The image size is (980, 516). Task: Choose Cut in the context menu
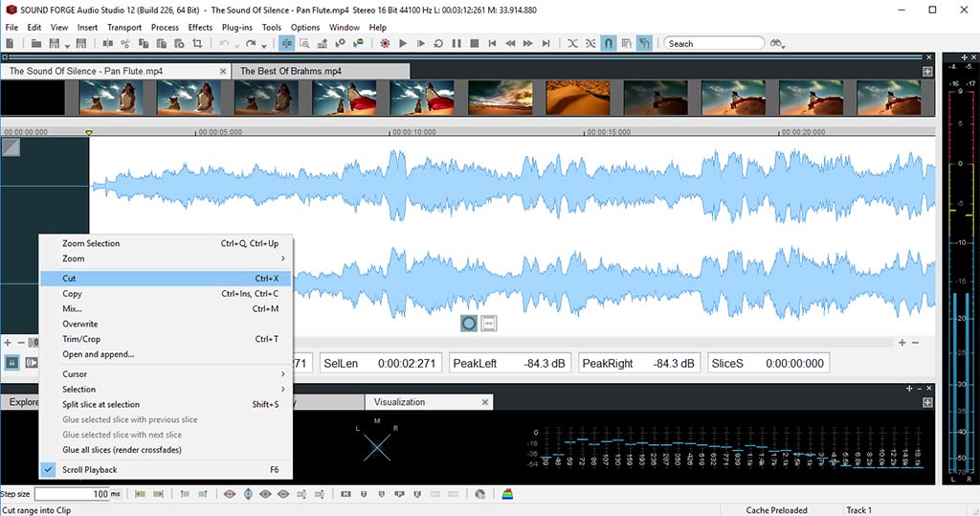coord(167,279)
